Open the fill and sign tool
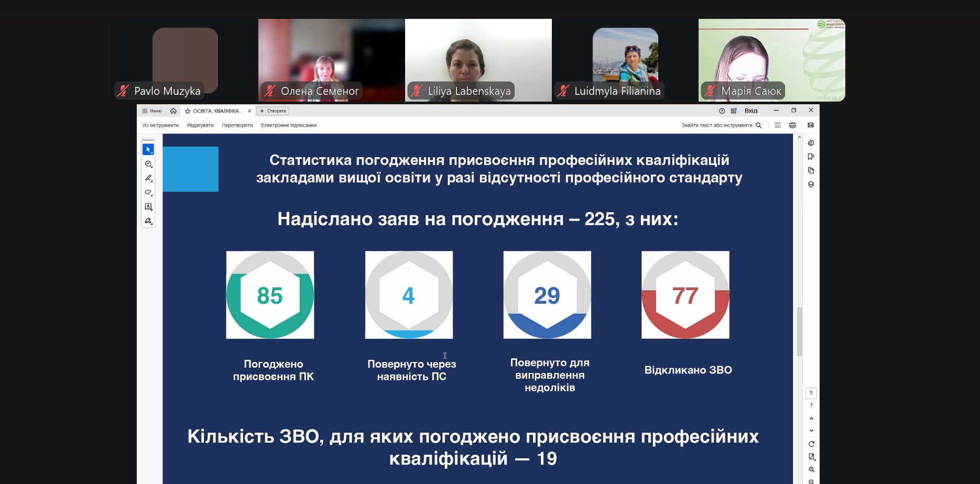This screenshot has width=980, height=484. click(x=148, y=221)
